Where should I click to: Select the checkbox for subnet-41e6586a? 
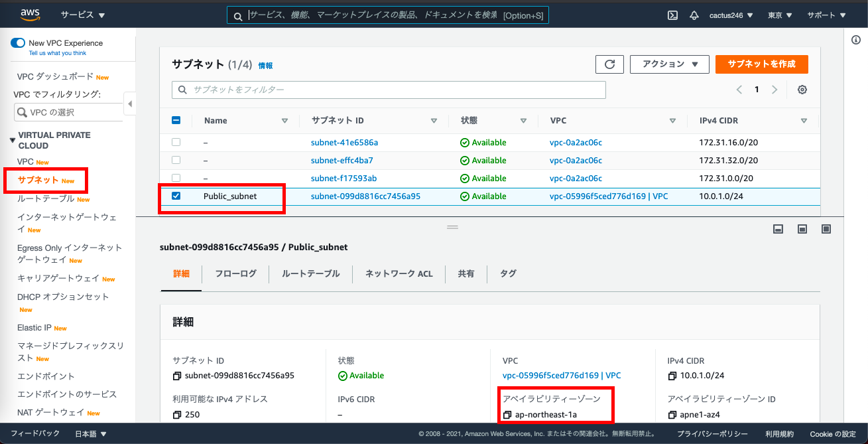(x=176, y=142)
